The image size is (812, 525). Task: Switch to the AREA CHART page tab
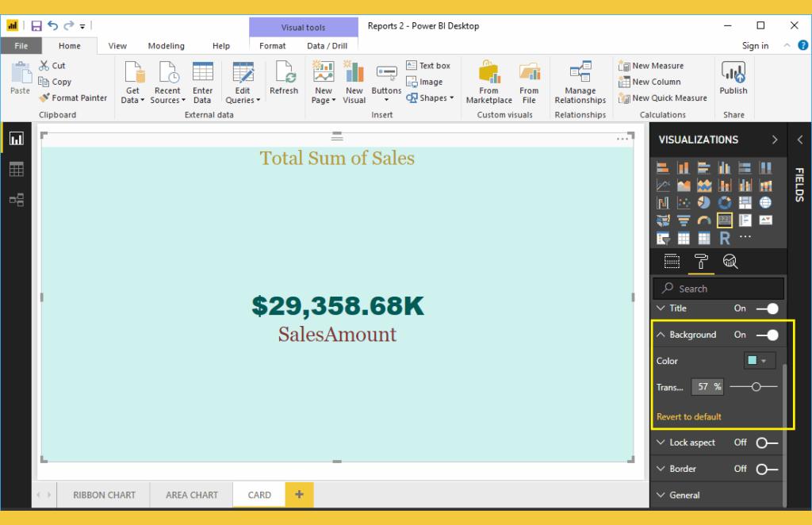coord(192,495)
